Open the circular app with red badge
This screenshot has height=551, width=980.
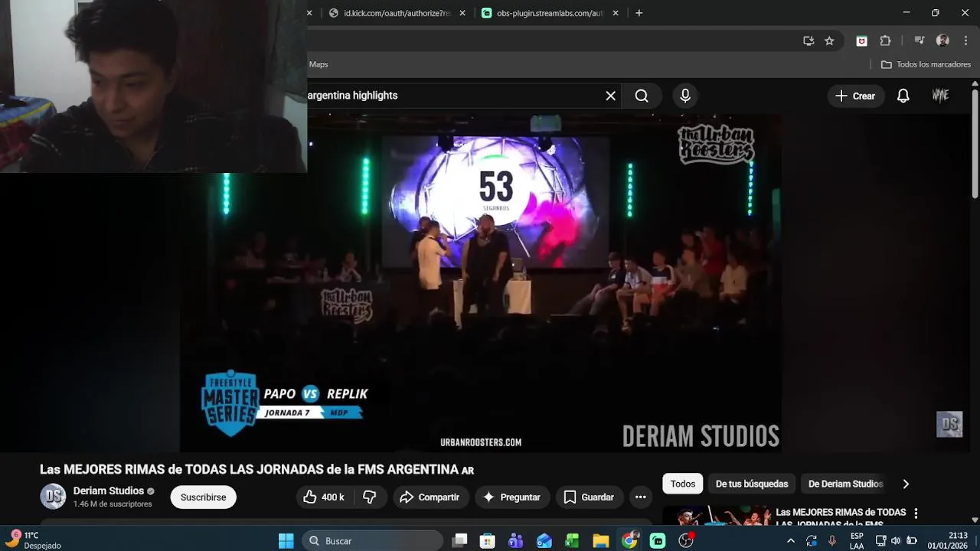tap(686, 541)
